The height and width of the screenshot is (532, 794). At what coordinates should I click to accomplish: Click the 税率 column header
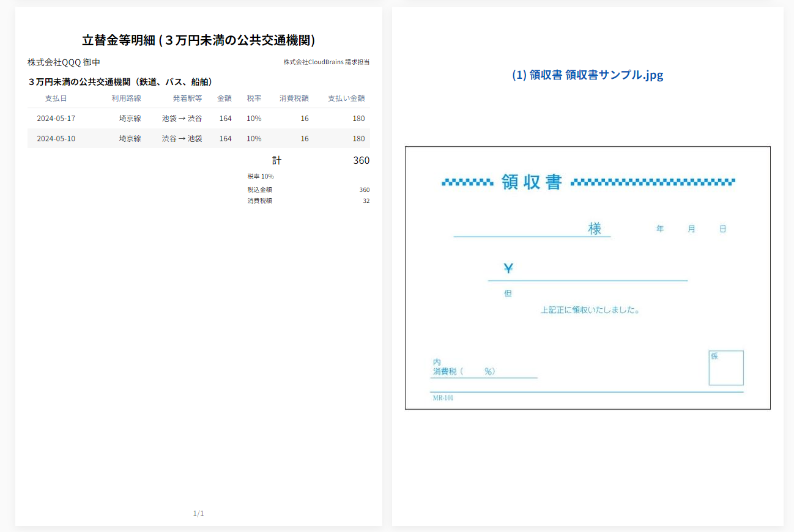pyautogui.click(x=254, y=98)
